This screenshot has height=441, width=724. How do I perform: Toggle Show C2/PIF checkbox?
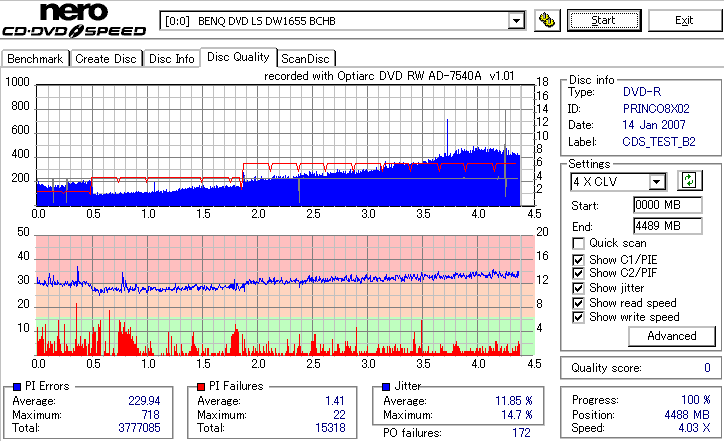pyautogui.click(x=578, y=273)
